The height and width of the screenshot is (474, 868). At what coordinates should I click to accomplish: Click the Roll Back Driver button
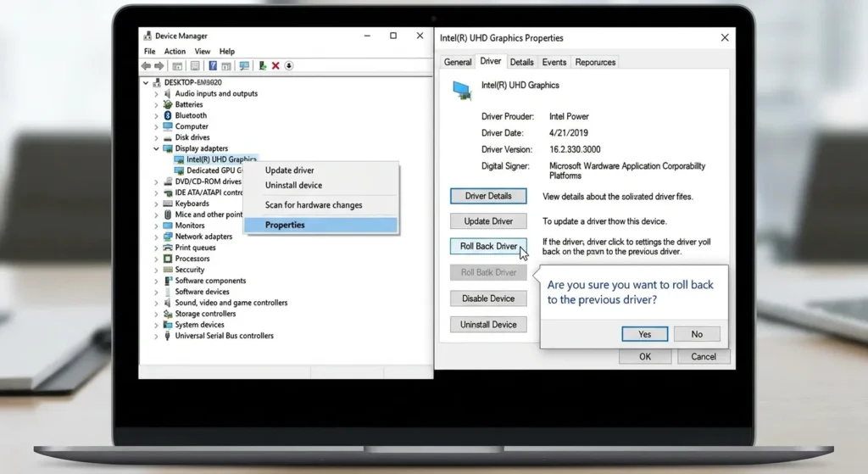tap(488, 246)
